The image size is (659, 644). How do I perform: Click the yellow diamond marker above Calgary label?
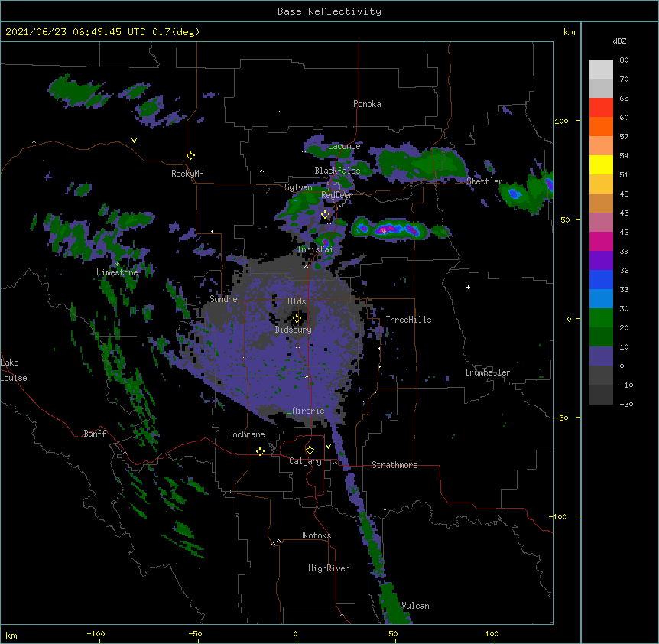[x=310, y=450]
